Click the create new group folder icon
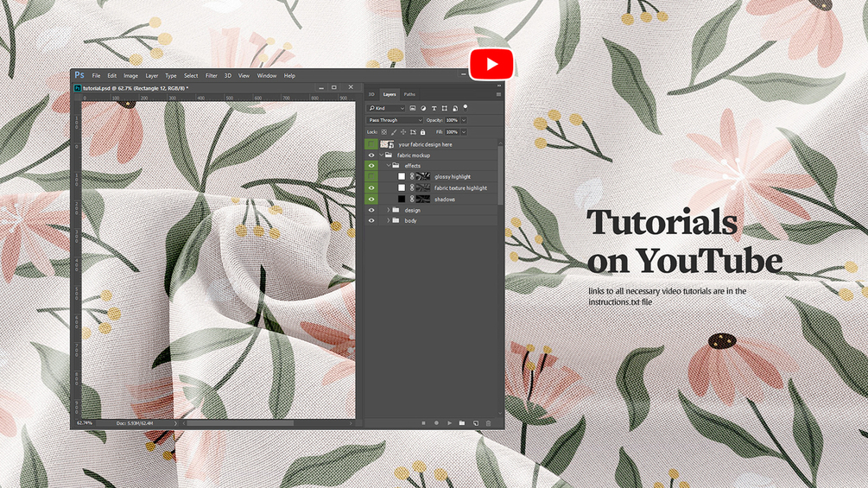Screen dimensions: 868x488 point(462,423)
